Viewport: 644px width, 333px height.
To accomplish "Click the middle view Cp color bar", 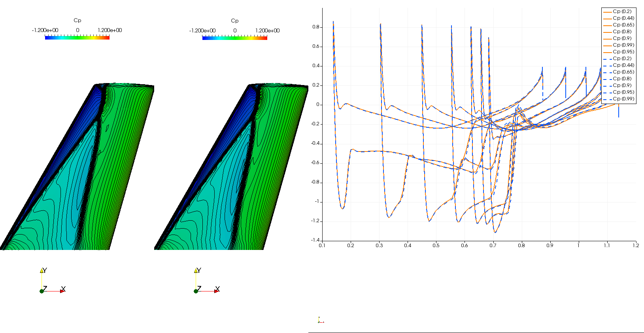I will (x=234, y=38).
